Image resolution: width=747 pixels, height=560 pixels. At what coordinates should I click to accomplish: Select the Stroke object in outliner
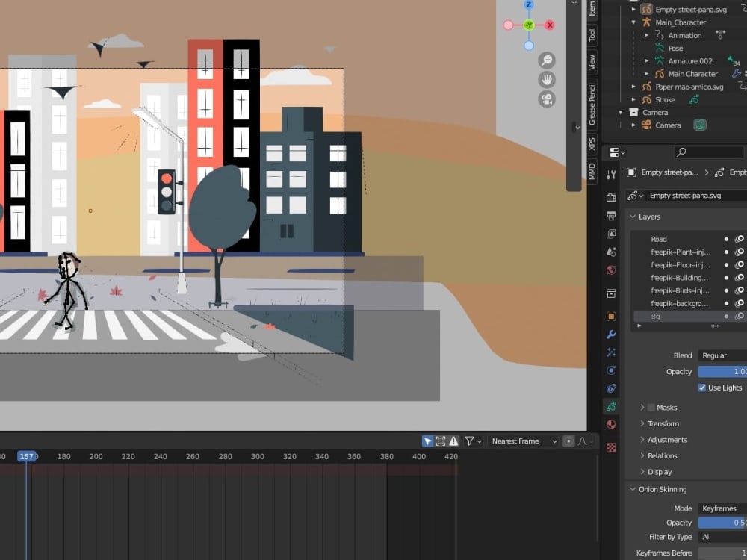665,99
